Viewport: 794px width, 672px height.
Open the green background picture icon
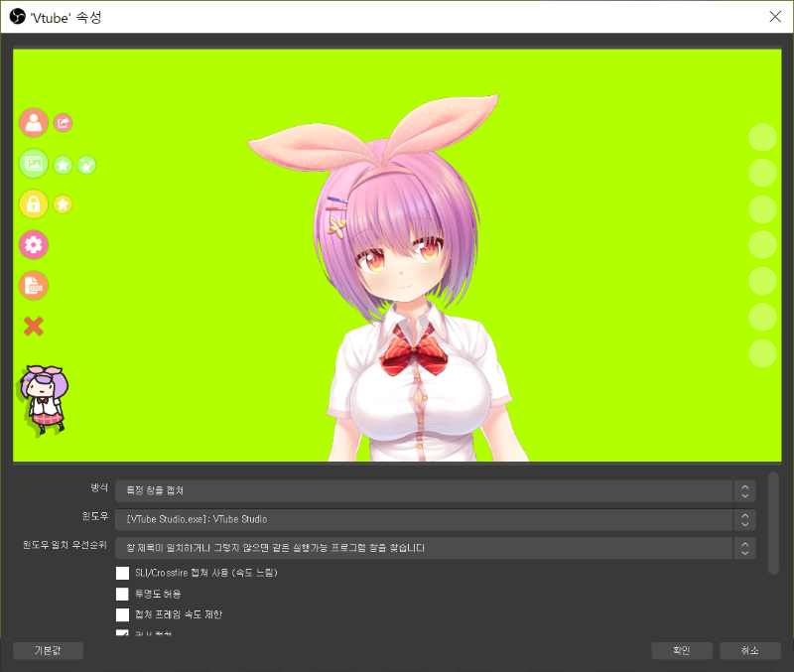tap(34, 164)
